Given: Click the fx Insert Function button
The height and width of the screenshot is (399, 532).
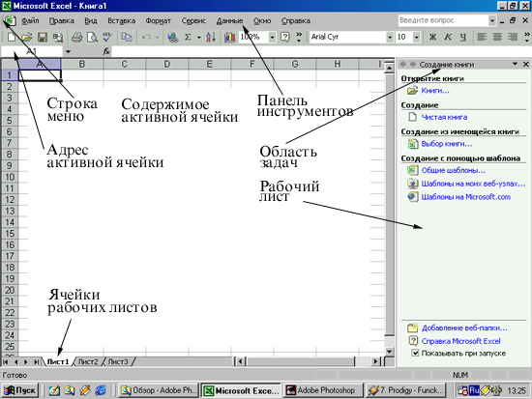Looking at the screenshot, I should (x=106, y=51).
